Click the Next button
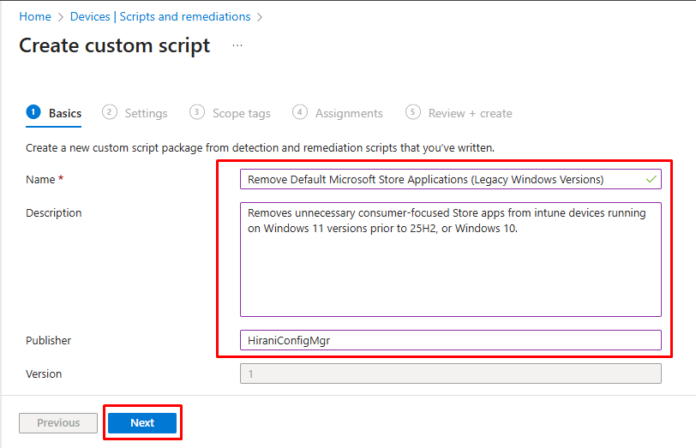The image size is (696, 448). coord(142,423)
